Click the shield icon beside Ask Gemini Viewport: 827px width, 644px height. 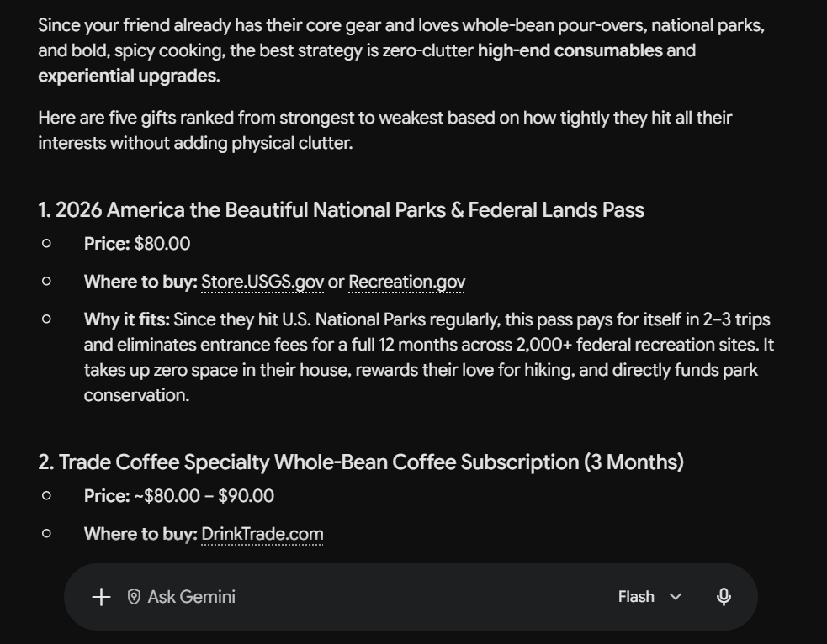click(134, 597)
